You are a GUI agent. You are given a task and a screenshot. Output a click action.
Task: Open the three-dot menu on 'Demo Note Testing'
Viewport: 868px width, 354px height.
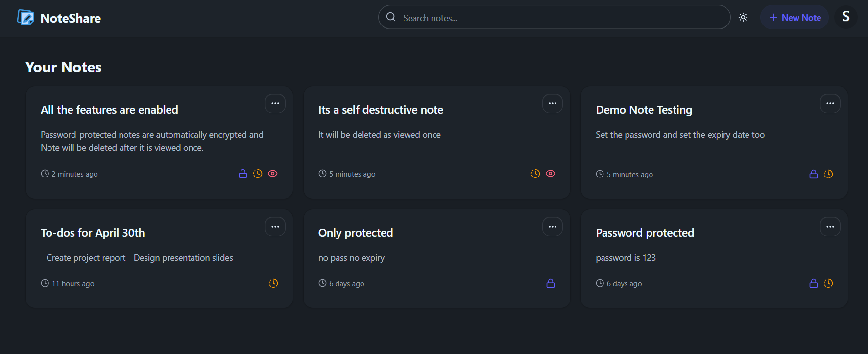830,103
